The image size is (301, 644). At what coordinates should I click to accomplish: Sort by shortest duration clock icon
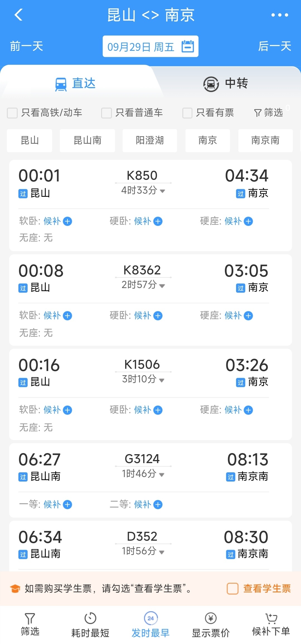point(90,618)
